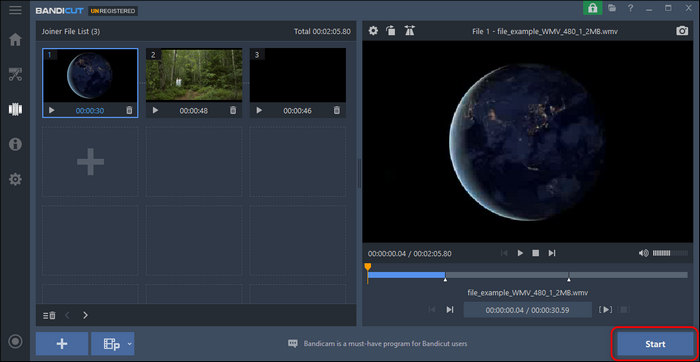
Task: Click the green lock registration icon
Action: (x=592, y=8)
